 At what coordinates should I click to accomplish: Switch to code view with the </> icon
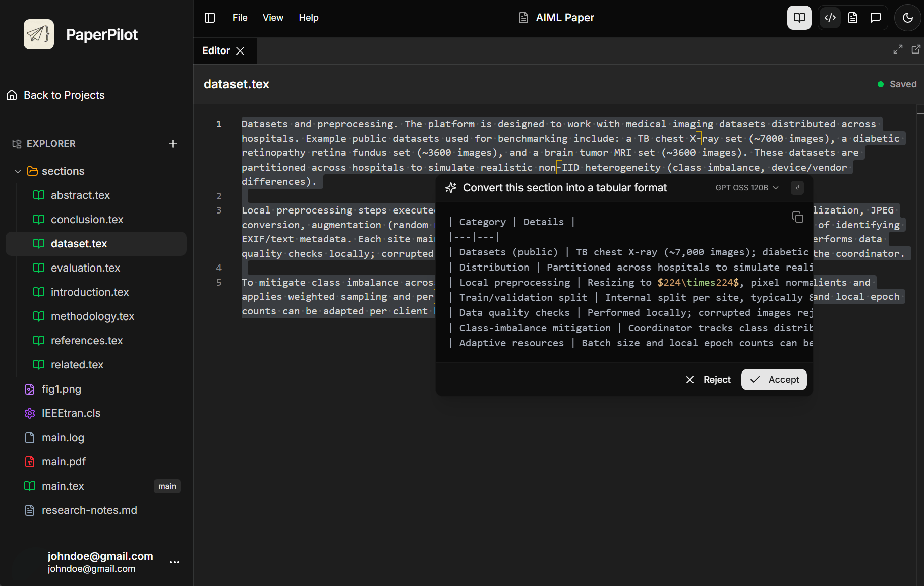[x=830, y=17]
